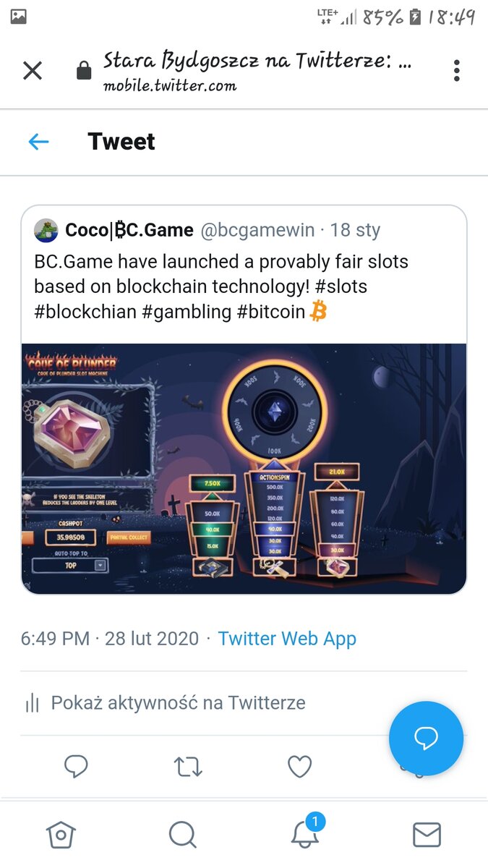Open Direct Messages envelope tab

(427, 835)
